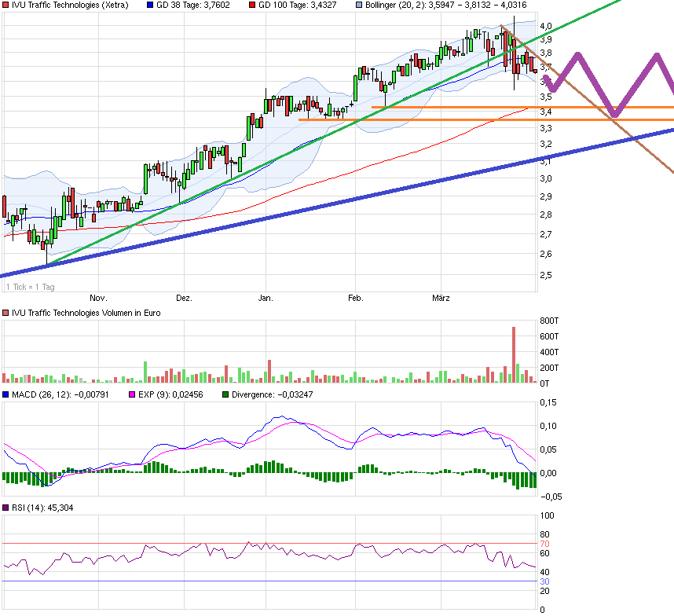Click the 'IVU Traffic Technologies Volumen in Euro' label
The image size is (674, 616).
tap(86, 313)
